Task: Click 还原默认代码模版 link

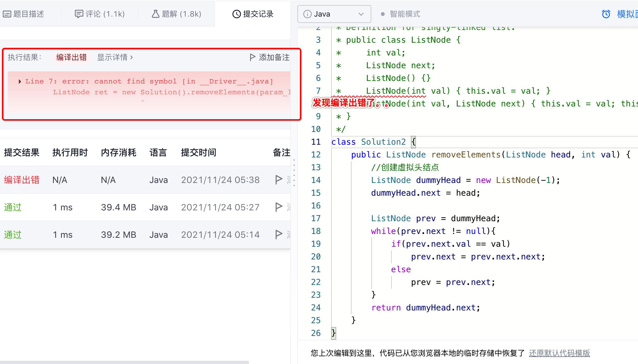Action: click(559, 353)
